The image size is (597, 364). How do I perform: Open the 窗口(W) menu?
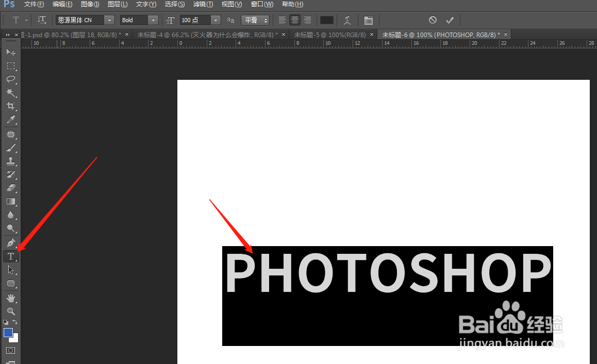point(262,4)
